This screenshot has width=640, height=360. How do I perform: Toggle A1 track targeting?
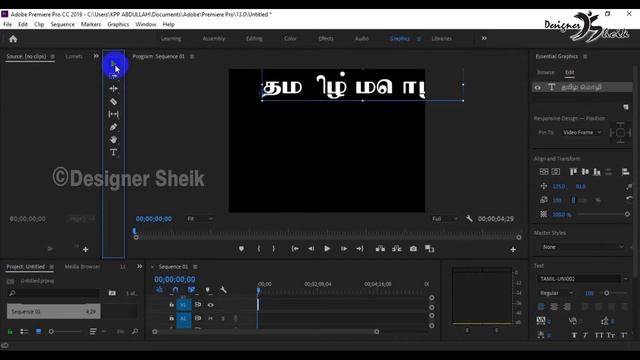tap(183, 318)
